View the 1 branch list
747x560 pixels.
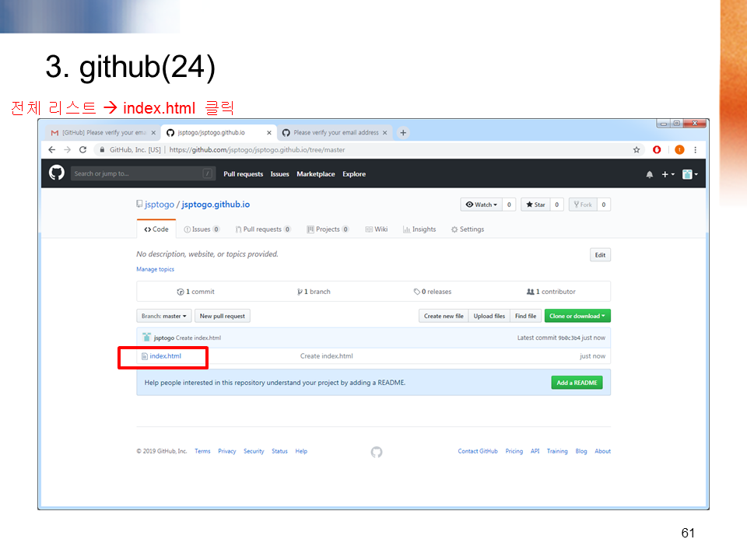pos(314,292)
